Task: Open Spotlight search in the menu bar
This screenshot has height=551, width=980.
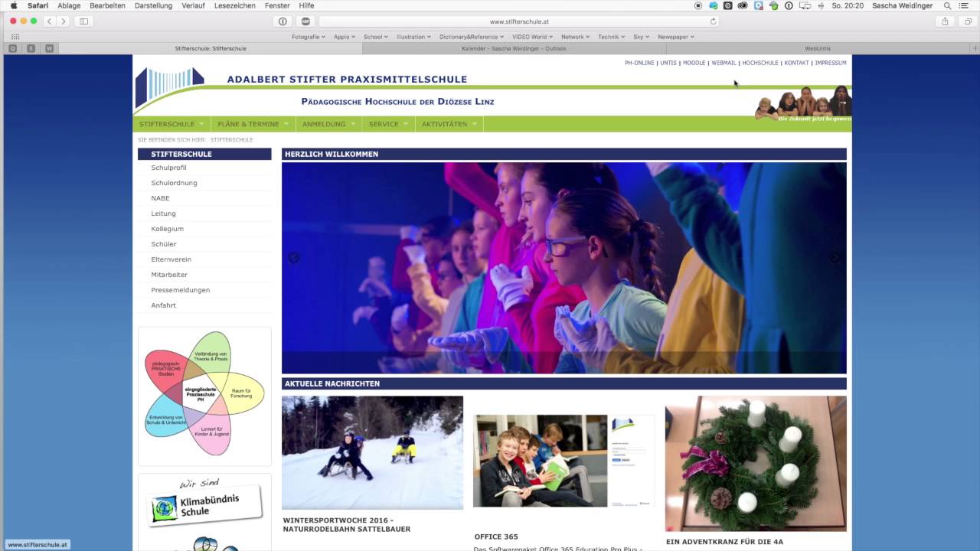Action: pos(947,5)
